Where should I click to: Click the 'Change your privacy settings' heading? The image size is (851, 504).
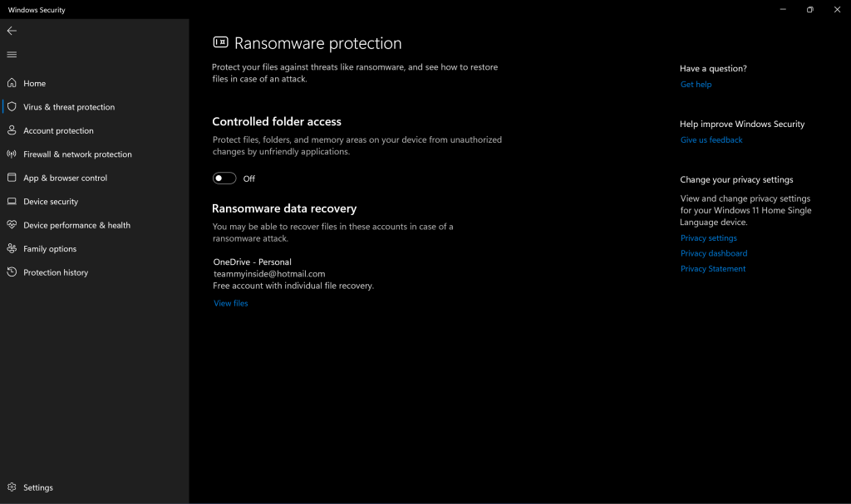tap(736, 179)
